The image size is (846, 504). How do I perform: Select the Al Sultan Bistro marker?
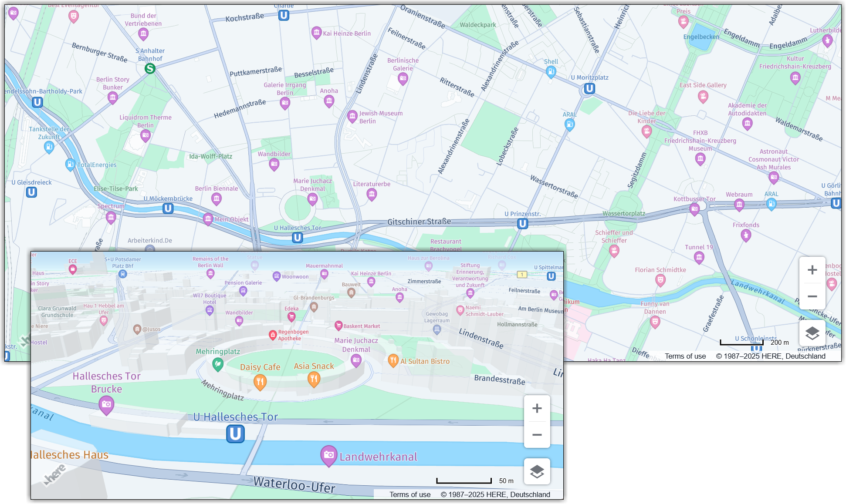393,361
